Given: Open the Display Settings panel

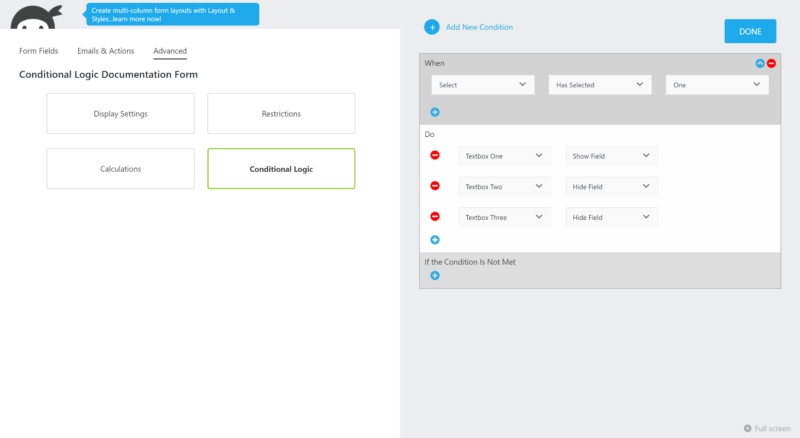Looking at the screenshot, I should coord(121,114).
